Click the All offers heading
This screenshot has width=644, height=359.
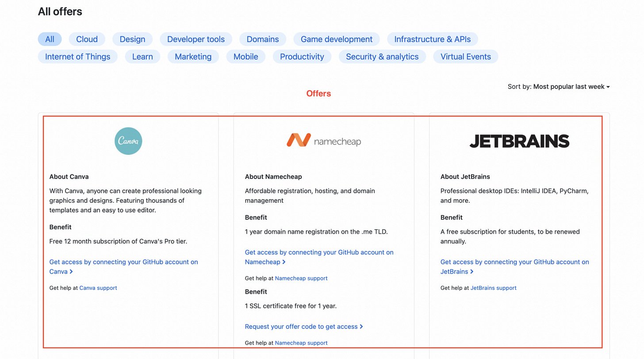point(60,12)
